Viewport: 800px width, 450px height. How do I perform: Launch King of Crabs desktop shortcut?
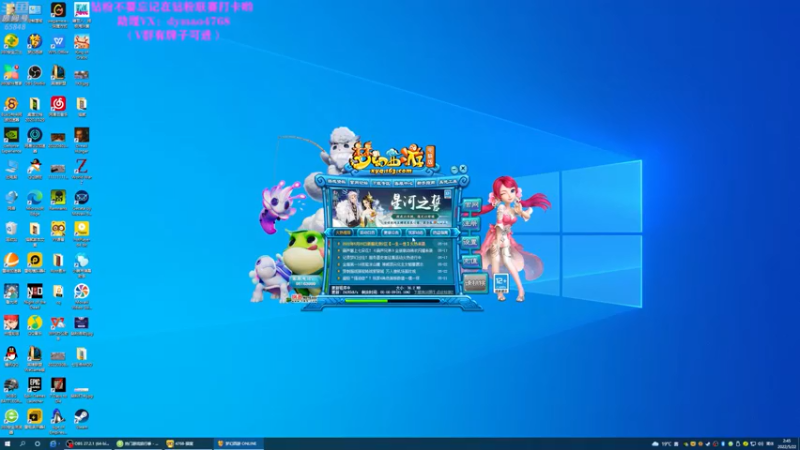point(82,46)
